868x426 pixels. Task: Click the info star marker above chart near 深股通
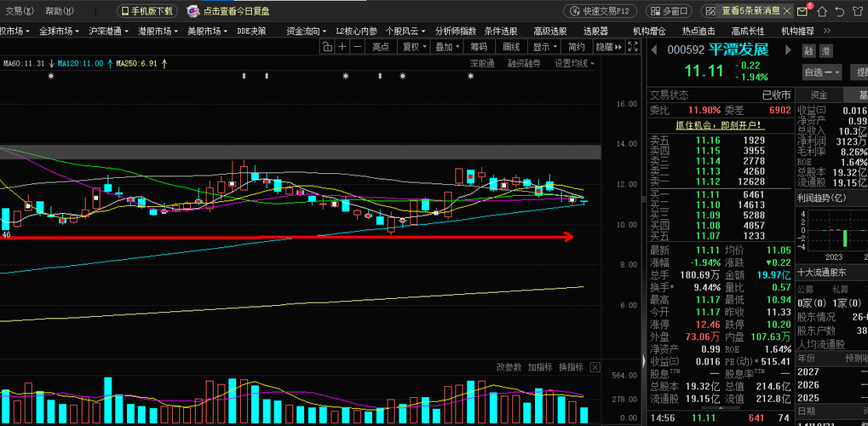click(470, 76)
